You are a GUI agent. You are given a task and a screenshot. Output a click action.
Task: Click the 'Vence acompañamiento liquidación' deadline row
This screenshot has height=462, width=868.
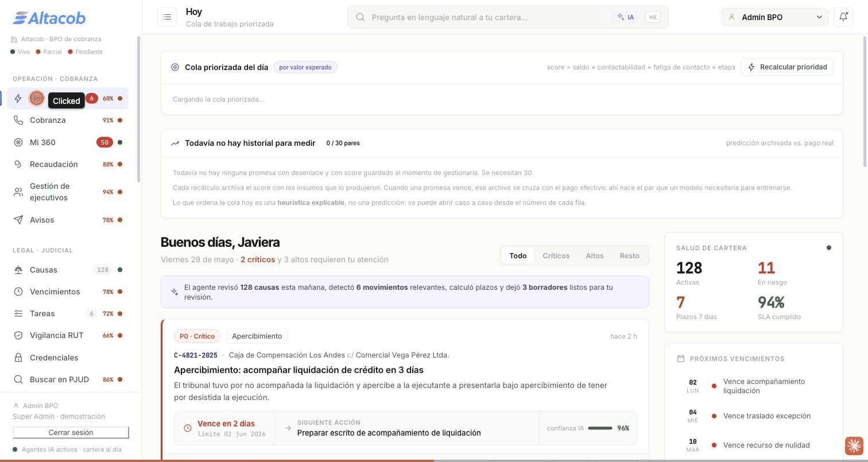point(753,386)
